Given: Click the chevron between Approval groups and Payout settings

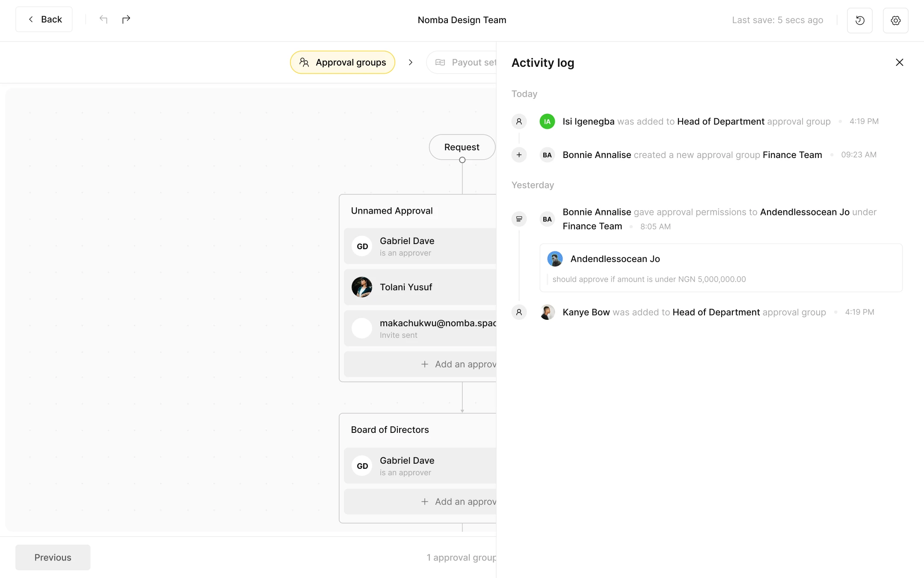Looking at the screenshot, I should 411,62.
